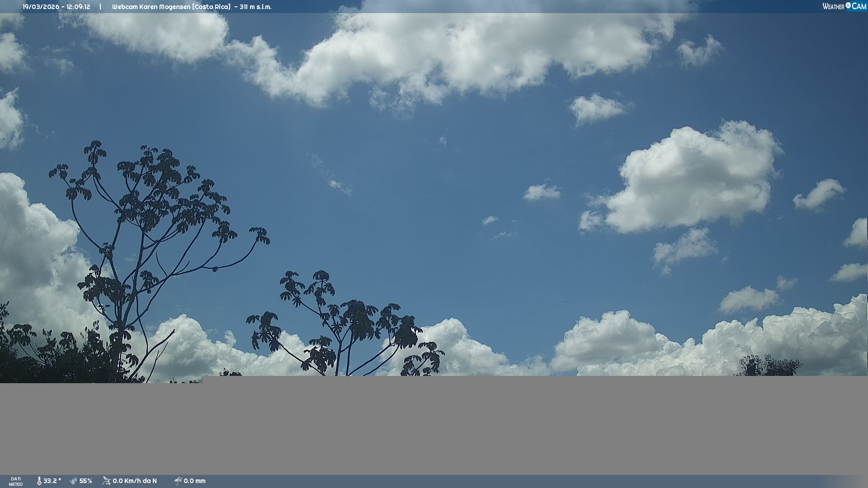
Task: Click the 19/03/2026 date text
Action: point(41,7)
